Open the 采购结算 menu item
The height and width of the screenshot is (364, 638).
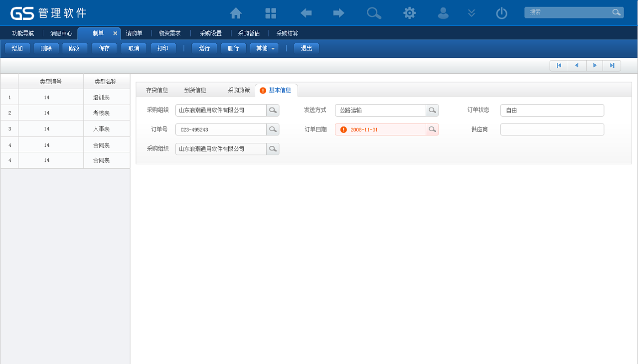287,33
